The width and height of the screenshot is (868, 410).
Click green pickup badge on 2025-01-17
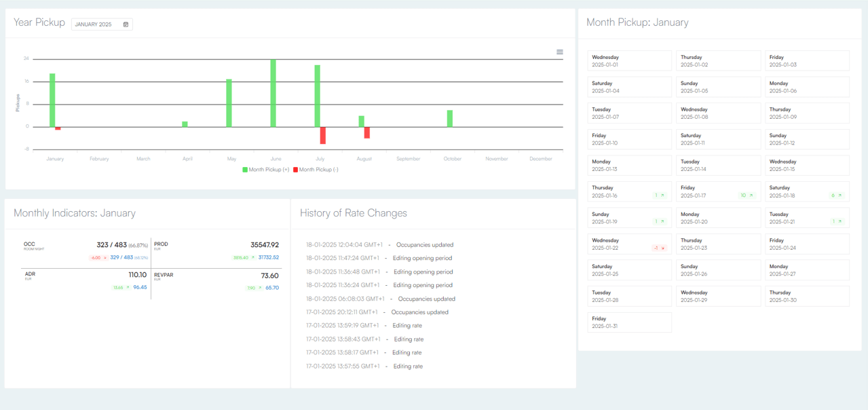747,195
